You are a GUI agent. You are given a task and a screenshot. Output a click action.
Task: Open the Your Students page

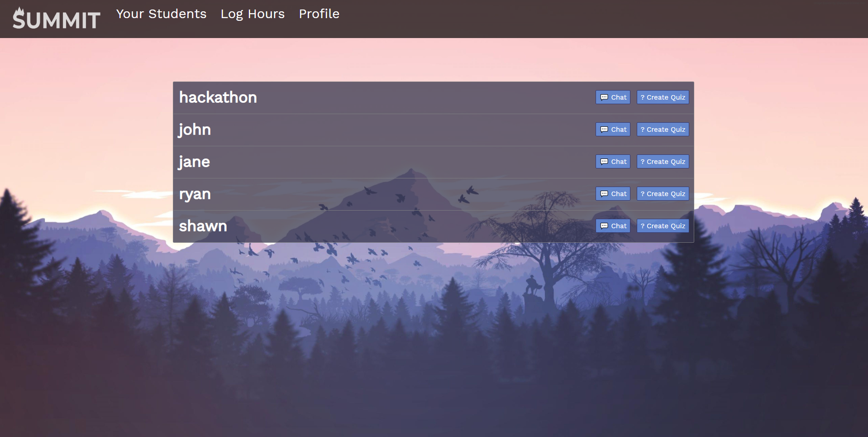pos(161,14)
